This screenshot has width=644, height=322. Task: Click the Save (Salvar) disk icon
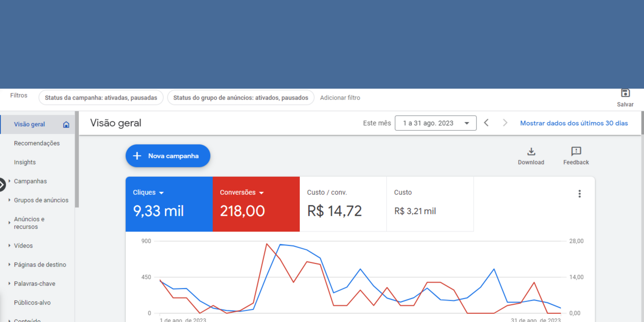pos(625,93)
